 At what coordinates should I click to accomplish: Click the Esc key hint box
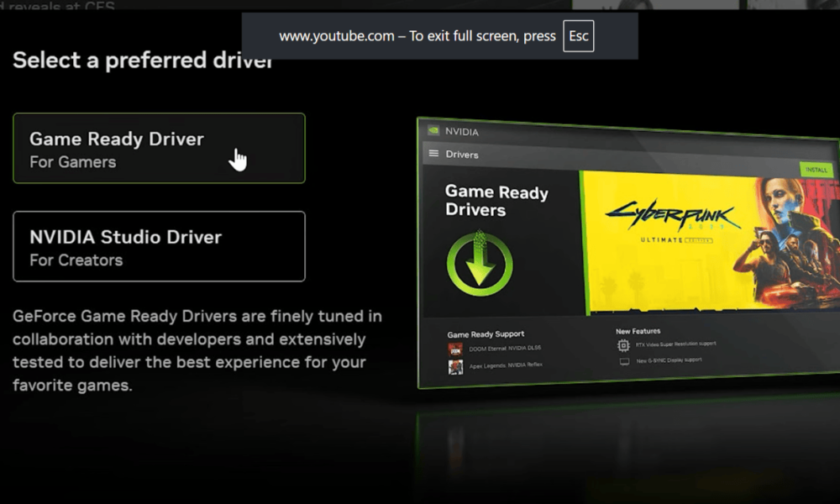(579, 36)
